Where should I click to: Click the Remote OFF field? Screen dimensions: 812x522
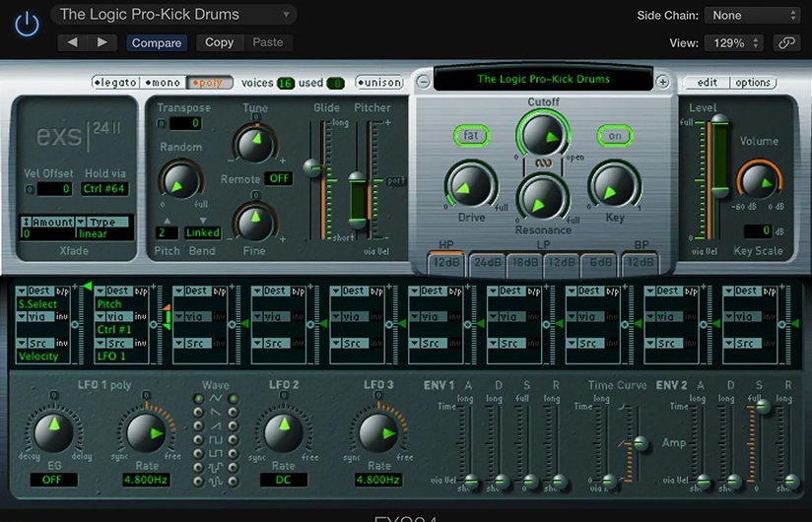point(279,178)
